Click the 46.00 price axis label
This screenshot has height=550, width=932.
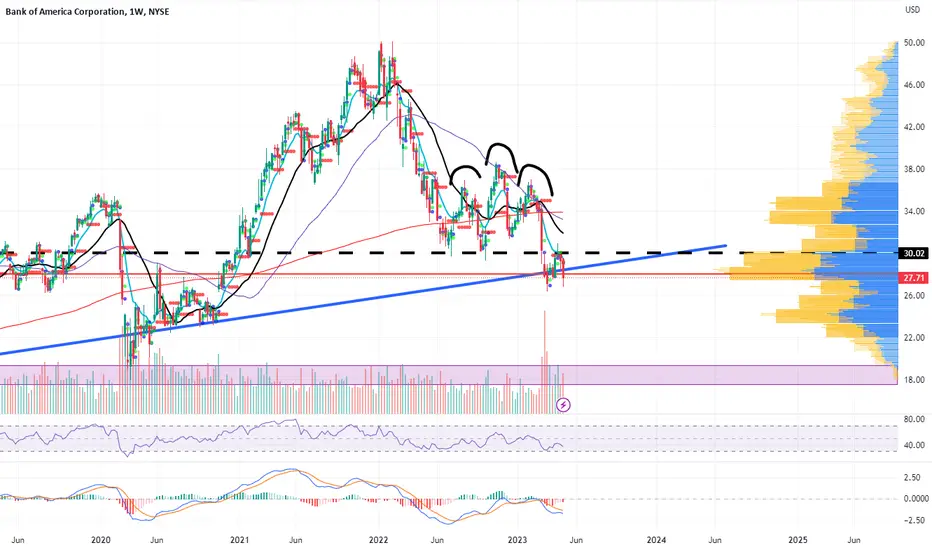pyautogui.click(x=914, y=85)
